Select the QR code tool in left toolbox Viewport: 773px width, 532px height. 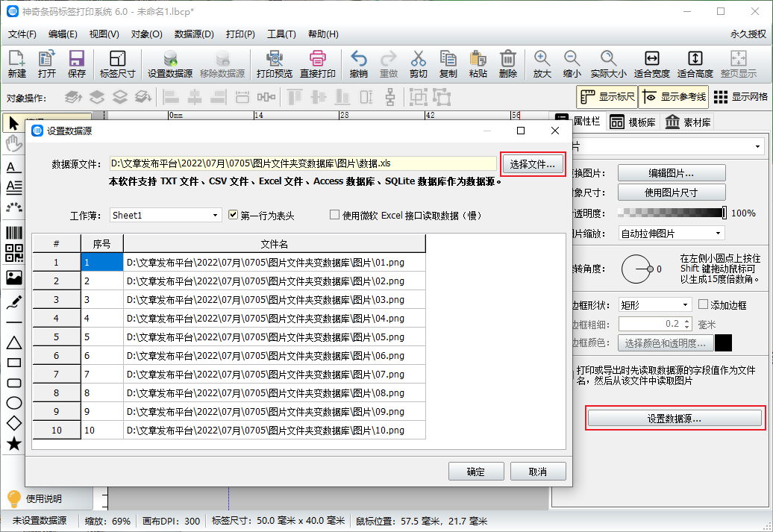13,253
